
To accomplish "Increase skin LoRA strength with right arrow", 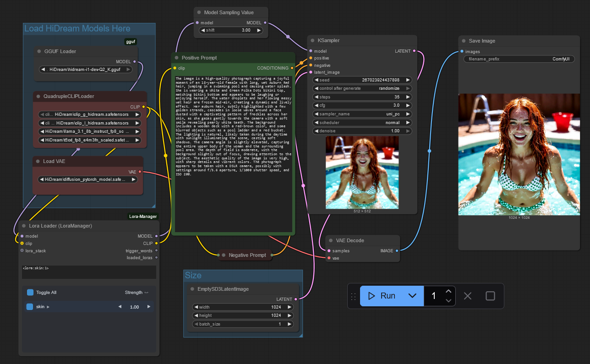I will 149,307.
